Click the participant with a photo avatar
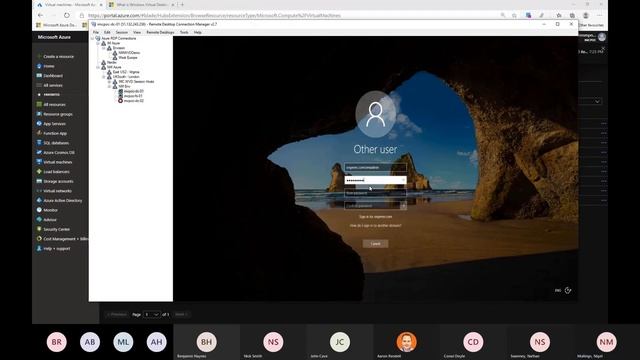Screen dimensions: 640x360 pos(407,342)
